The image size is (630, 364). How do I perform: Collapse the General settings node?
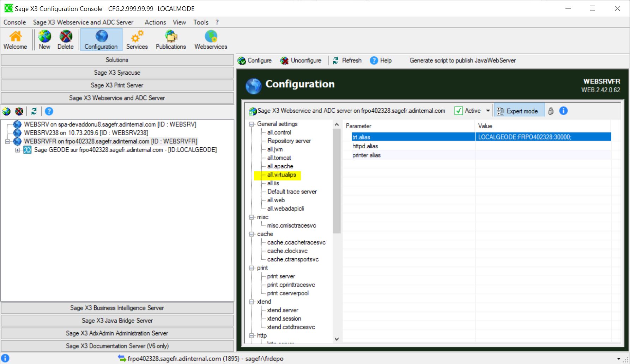[252, 124]
